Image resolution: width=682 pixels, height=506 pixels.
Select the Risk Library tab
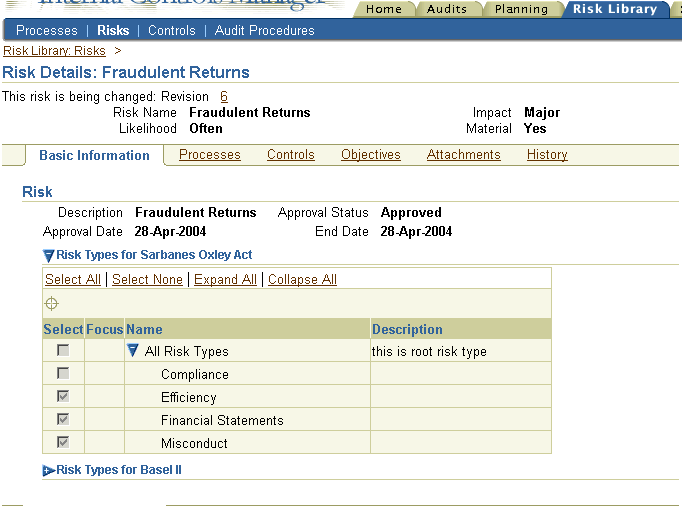(615, 9)
